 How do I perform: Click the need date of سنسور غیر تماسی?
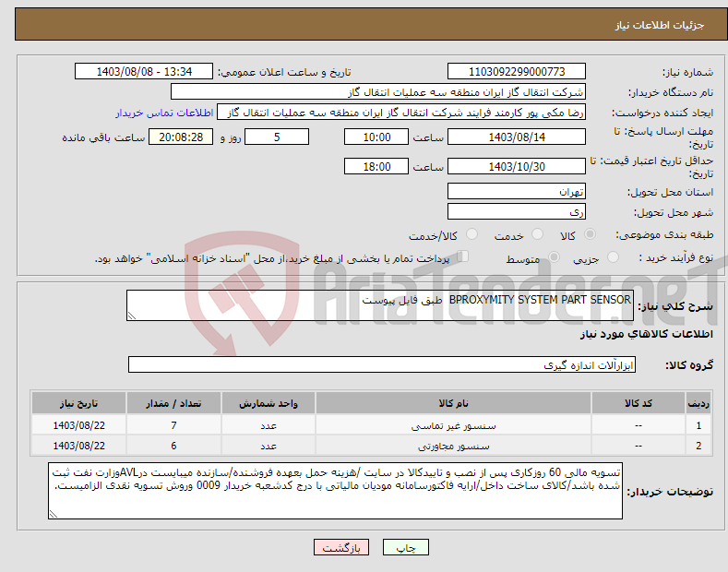(79, 425)
